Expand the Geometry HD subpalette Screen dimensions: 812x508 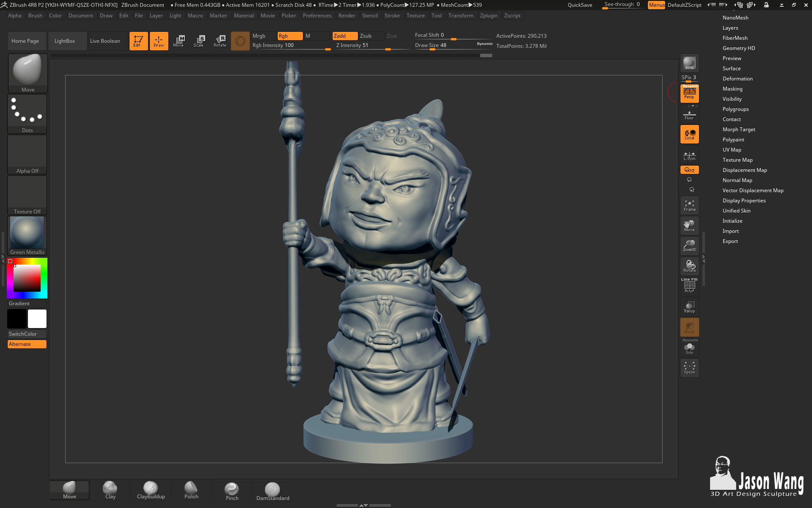(x=738, y=48)
